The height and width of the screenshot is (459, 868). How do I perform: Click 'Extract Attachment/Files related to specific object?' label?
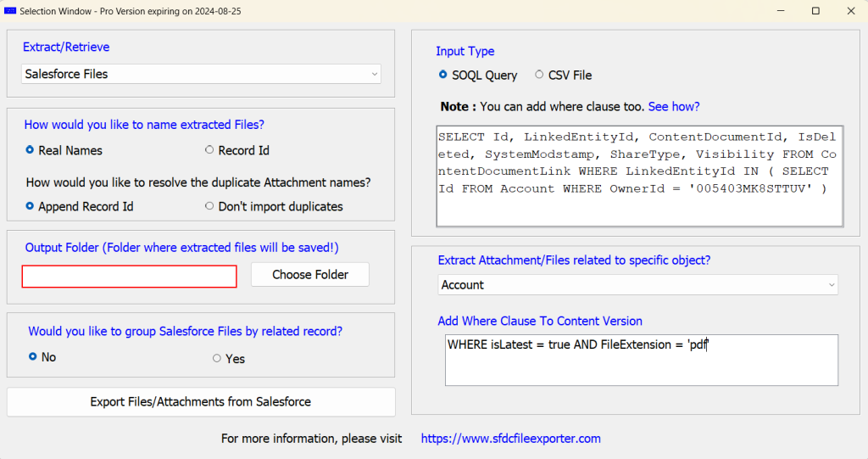coord(574,260)
